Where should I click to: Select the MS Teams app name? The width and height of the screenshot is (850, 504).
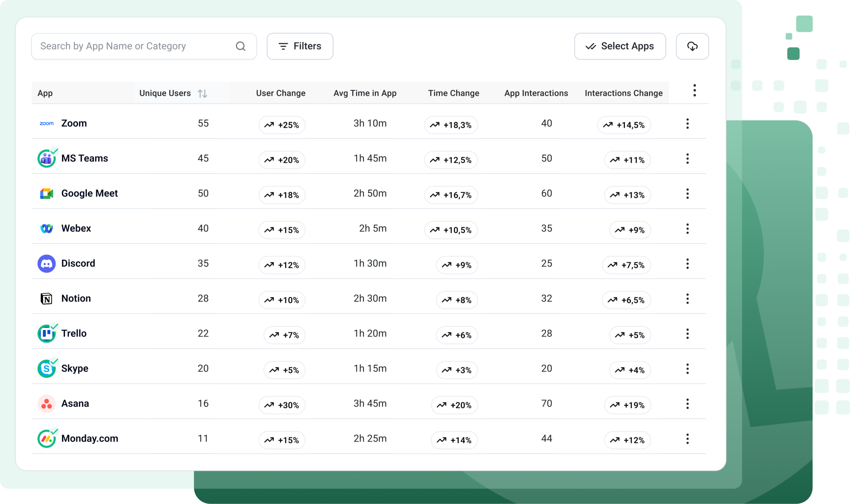point(85,158)
